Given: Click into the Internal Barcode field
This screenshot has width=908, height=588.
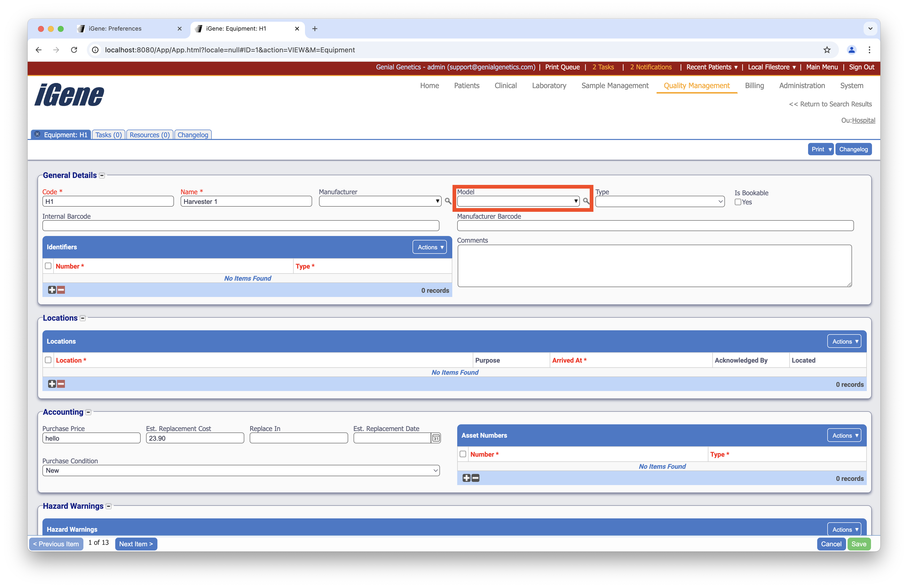Looking at the screenshot, I should pyautogui.click(x=241, y=226).
